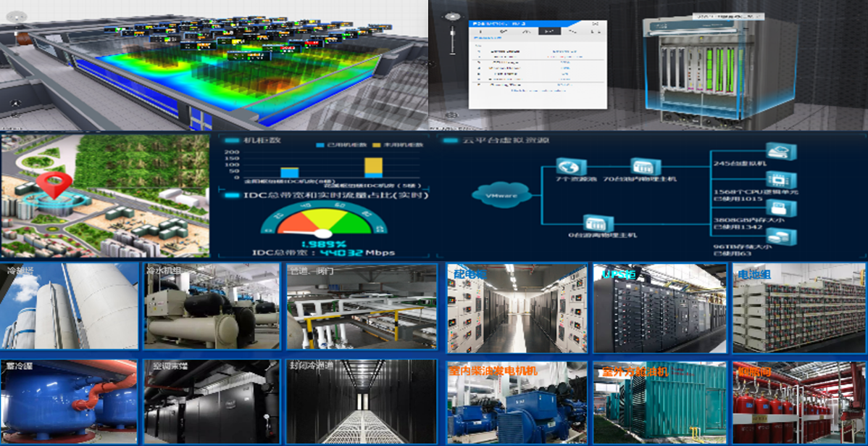Open the 冷水机组 chiller unit thumbnail
The width and height of the screenshot is (868, 446).
coord(212,307)
